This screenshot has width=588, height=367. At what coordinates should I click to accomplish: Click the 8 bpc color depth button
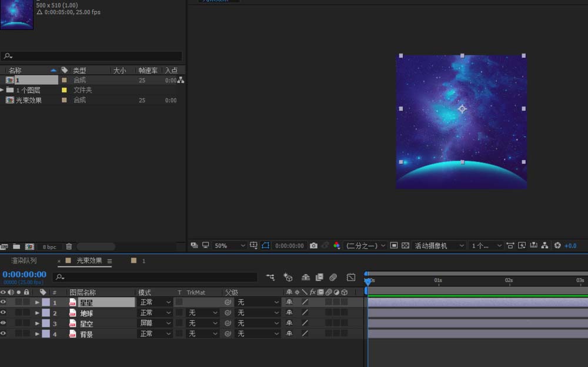coord(49,246)
